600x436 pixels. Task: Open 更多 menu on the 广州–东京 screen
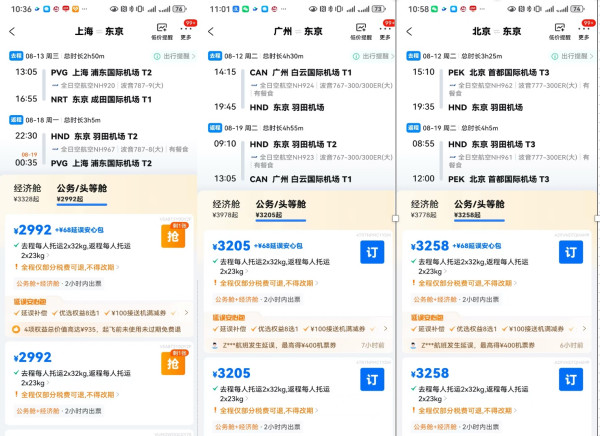tap(385, 32)
